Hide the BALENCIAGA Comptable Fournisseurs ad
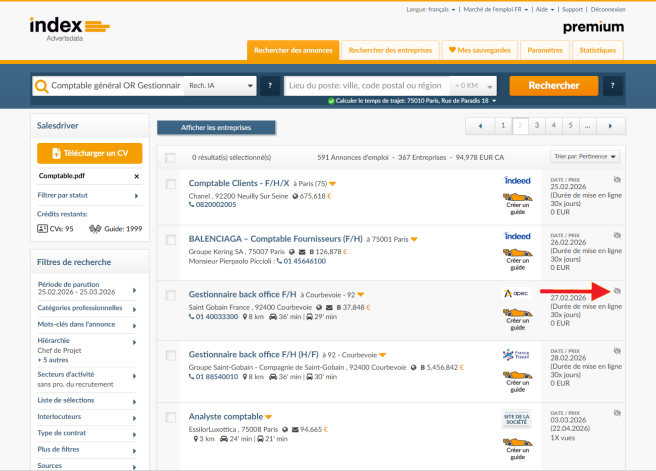656x471 pixels. (617, 236)
